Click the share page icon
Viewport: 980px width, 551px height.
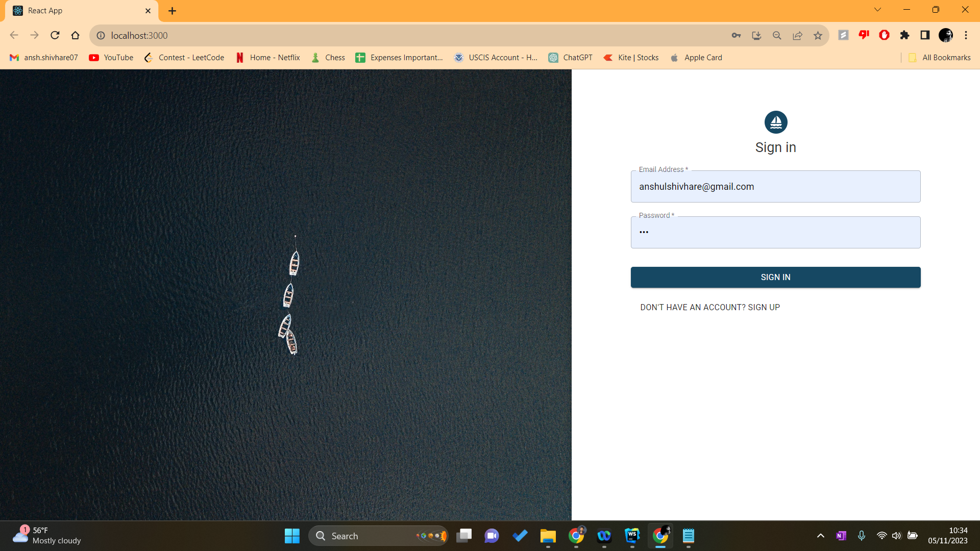797,35
